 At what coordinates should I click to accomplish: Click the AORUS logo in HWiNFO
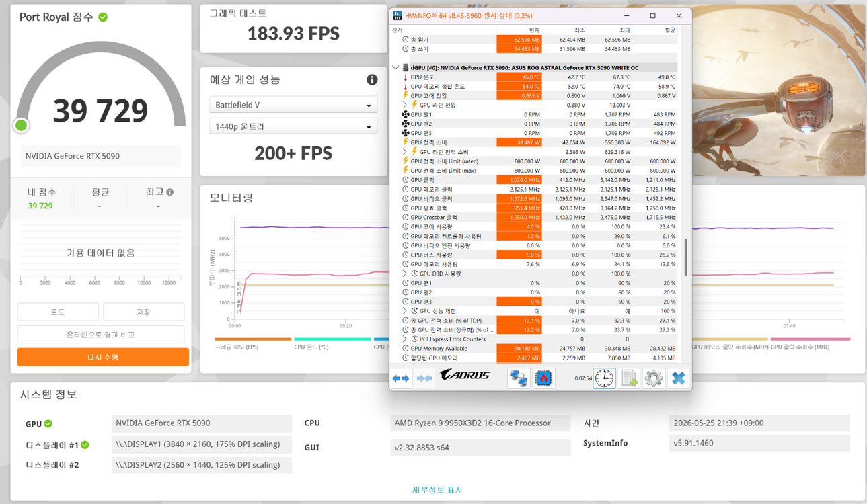465,375
